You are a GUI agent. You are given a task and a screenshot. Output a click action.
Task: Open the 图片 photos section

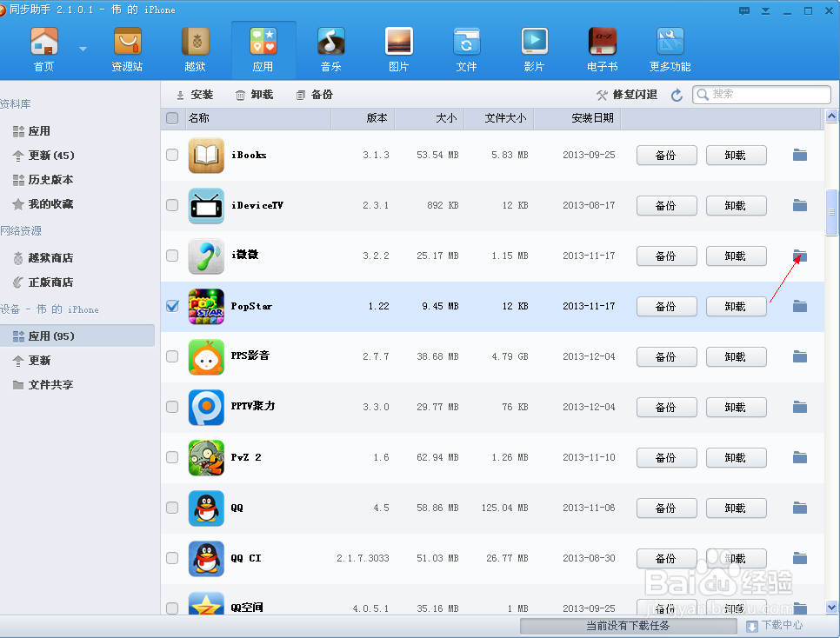[x=398, y=50]
